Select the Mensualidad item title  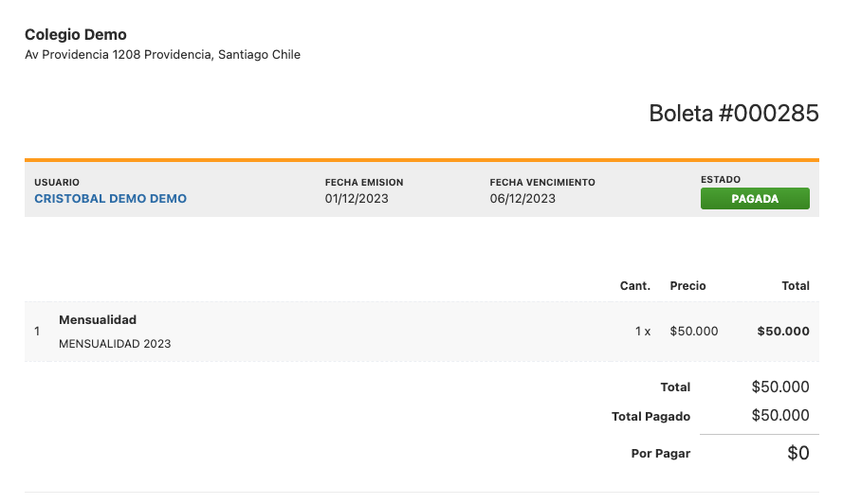click(98, 319)
